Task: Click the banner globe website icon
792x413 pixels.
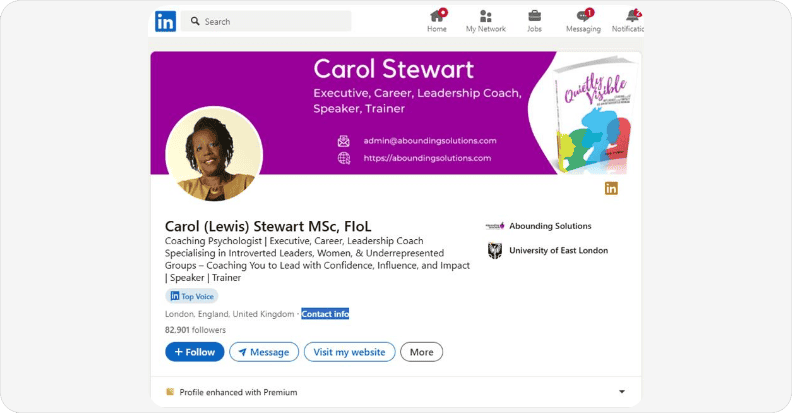Action: click(344, 159)
